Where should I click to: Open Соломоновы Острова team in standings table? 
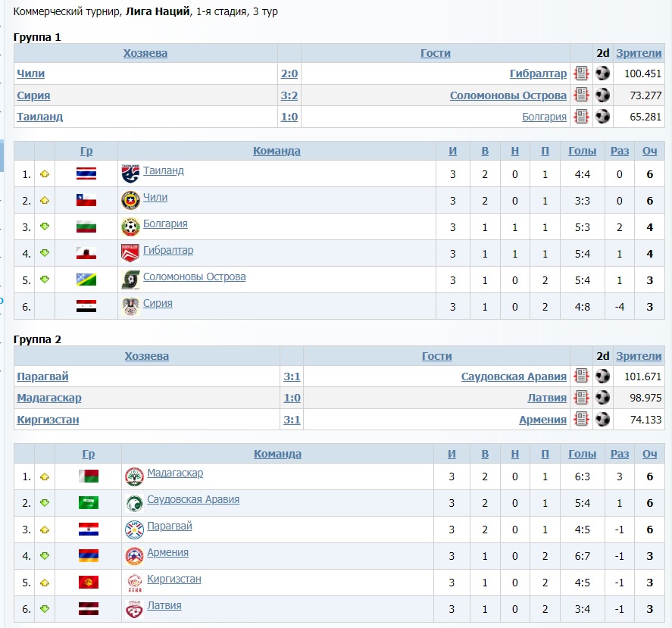tap(194, 277)
